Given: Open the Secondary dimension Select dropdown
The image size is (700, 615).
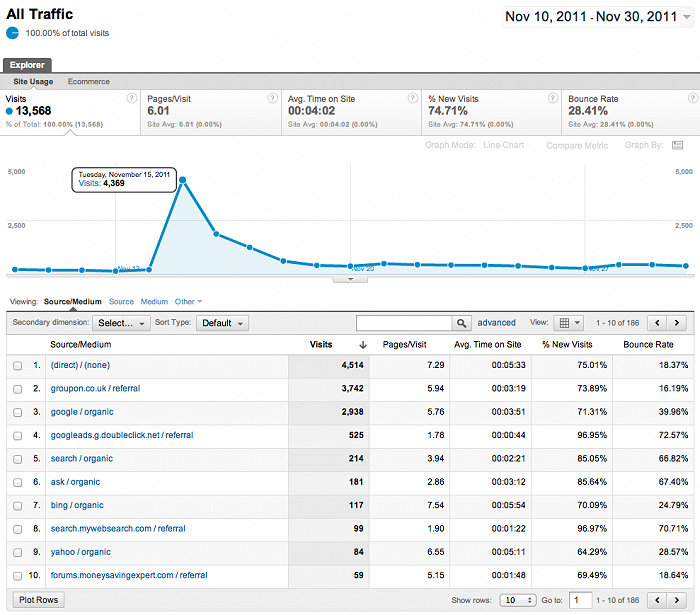Looking at the screenshot, I should click(121, 323).
